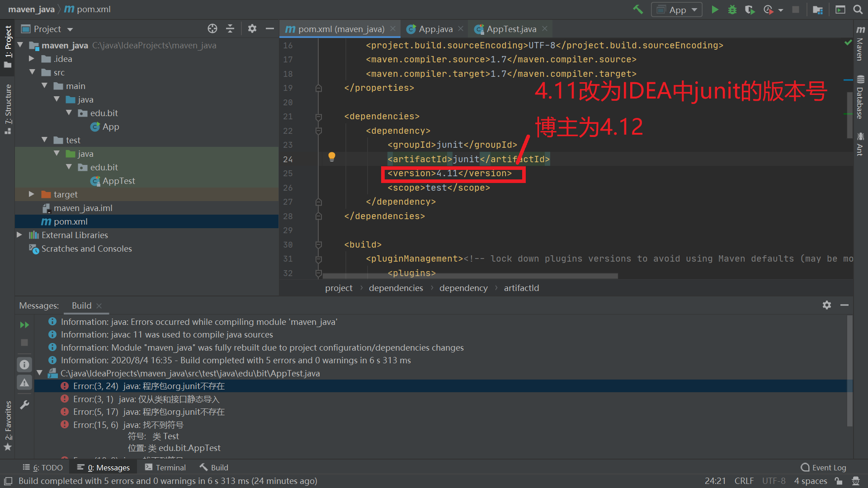
Task: Open the Event Log
Action: 828,467
